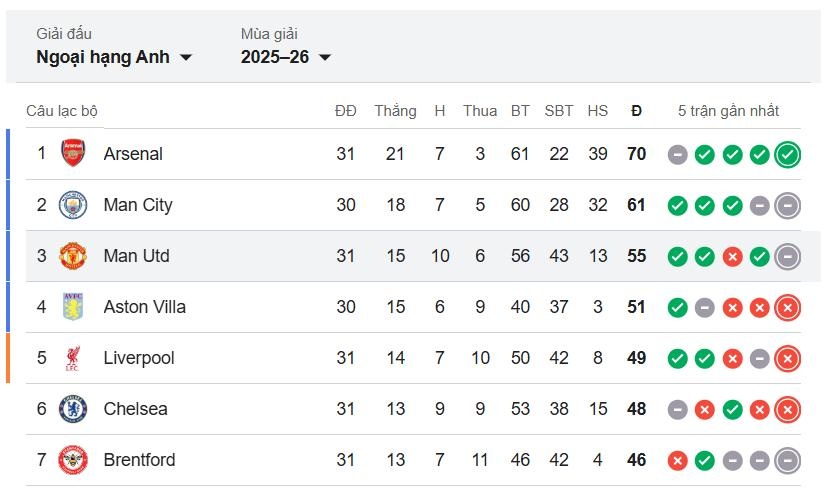Click Arsenal's latest match win icon

click(787, 155)
